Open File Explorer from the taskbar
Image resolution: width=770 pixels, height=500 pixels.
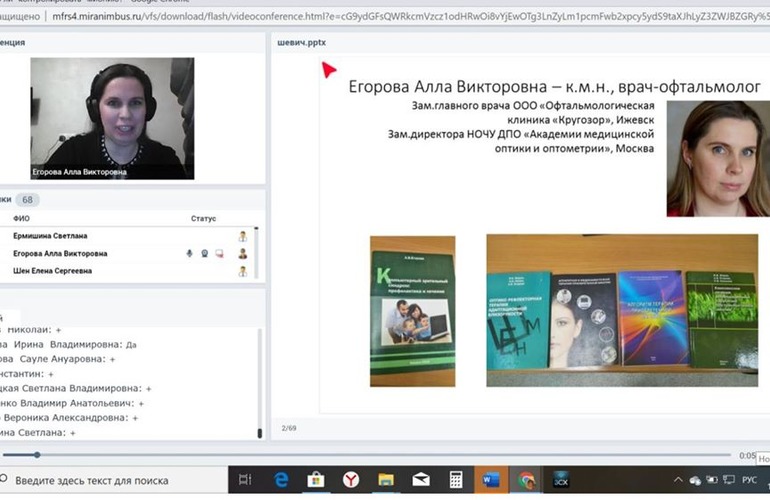386,479
